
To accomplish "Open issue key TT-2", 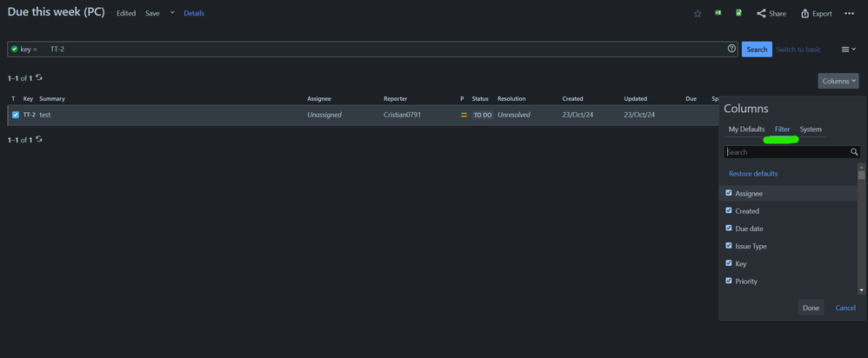I will (x=29, y=115).
